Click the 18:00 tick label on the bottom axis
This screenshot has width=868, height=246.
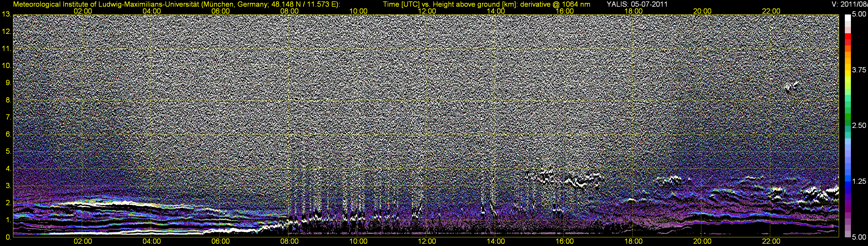633,241
